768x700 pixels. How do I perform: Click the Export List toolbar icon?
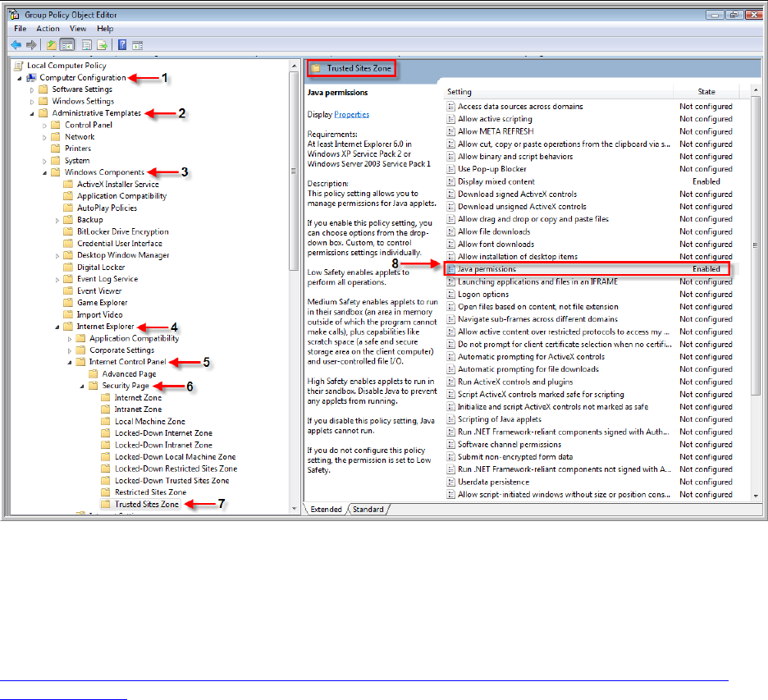[x=103, y=45]
